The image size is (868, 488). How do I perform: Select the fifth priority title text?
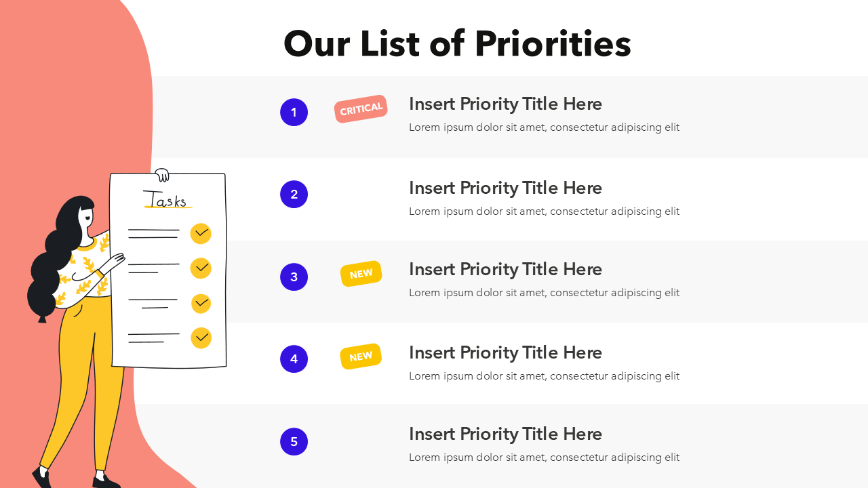[505, 434]
